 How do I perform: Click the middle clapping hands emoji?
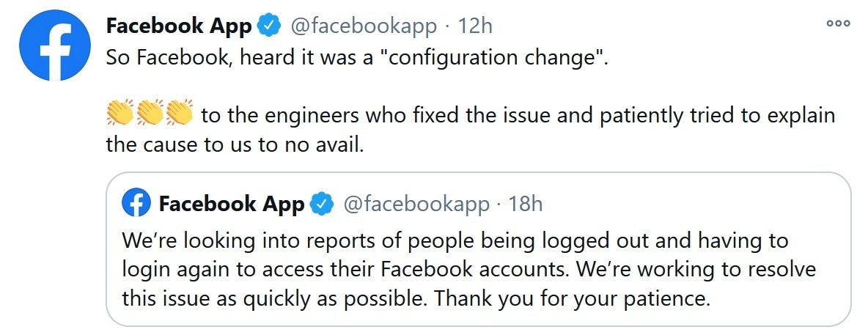(x=149, y=115)
